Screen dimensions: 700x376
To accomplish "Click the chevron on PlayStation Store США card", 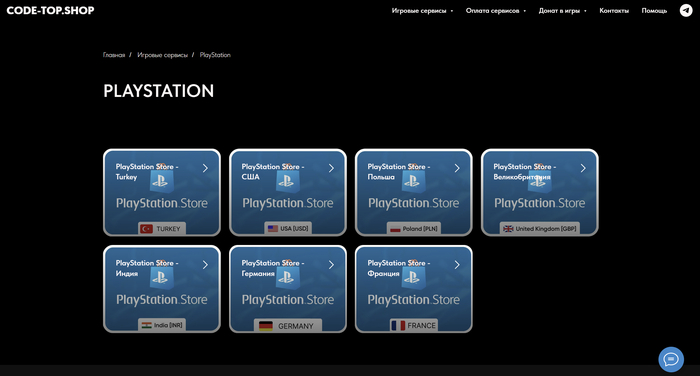I will pyautogui.click(x=331, y=168).
